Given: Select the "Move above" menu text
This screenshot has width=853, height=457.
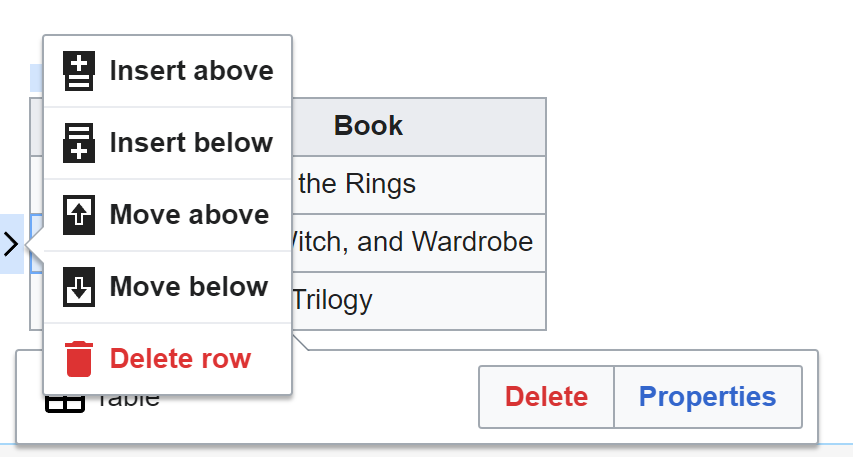Looking at the screenshot, I should [x=189, y=214].
